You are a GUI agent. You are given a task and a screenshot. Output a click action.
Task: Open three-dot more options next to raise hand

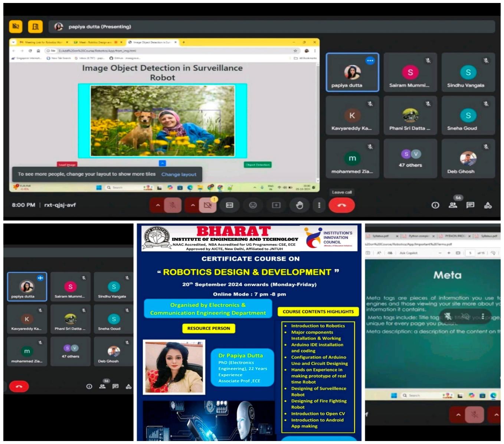(319, 205)
